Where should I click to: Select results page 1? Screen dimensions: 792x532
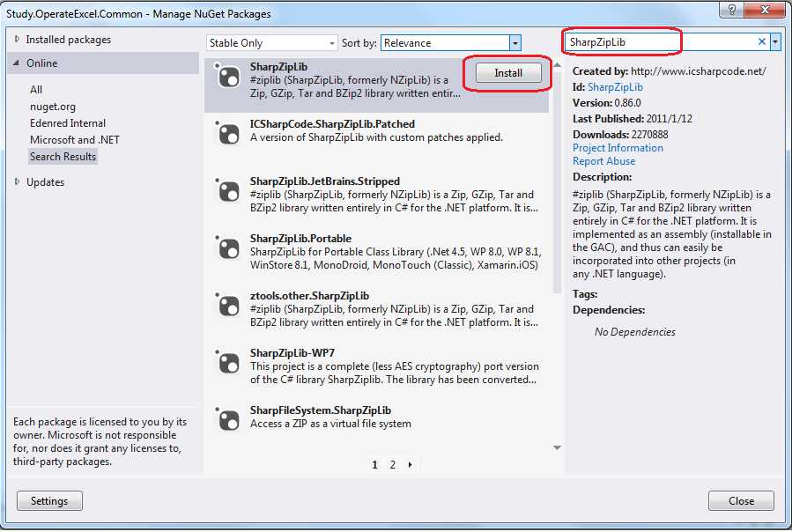(374, 464)
